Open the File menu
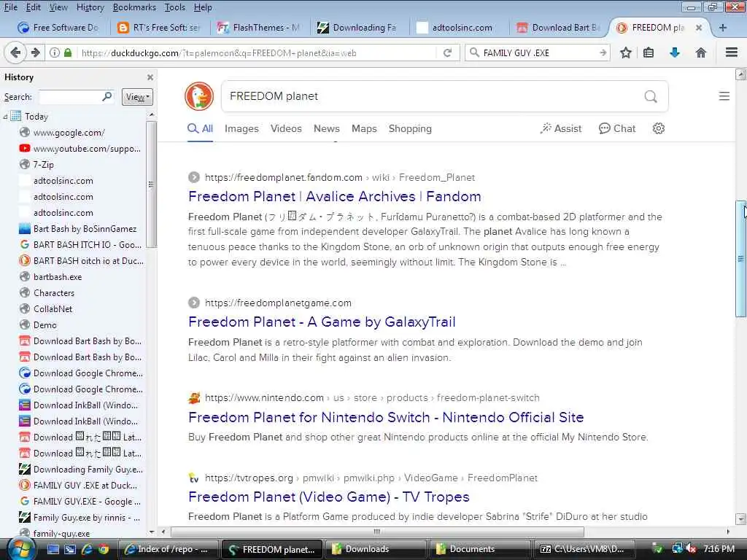The image size is (747, 560). (x=11, y=7)
